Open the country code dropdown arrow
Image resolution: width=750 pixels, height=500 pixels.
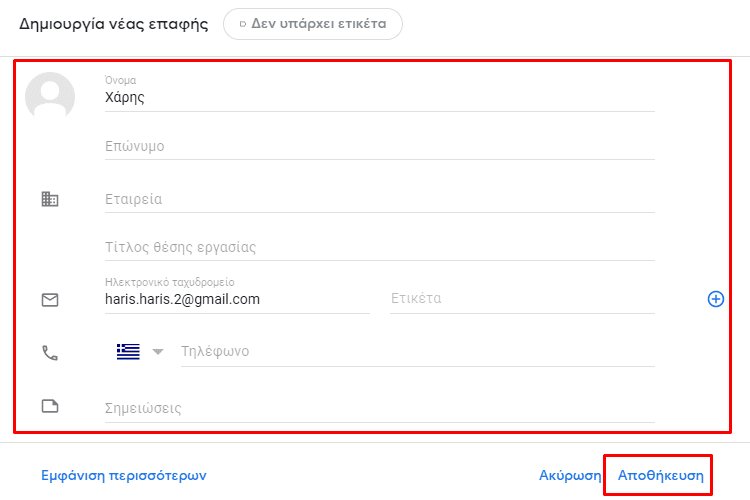click(158, 352)
